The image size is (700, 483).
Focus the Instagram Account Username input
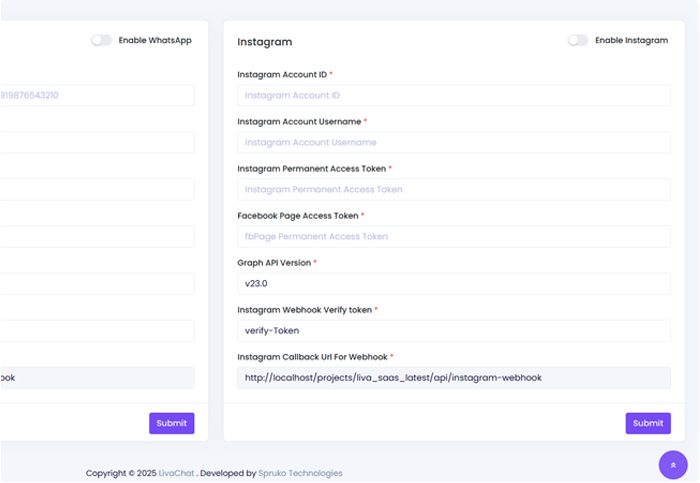(453, 142)
